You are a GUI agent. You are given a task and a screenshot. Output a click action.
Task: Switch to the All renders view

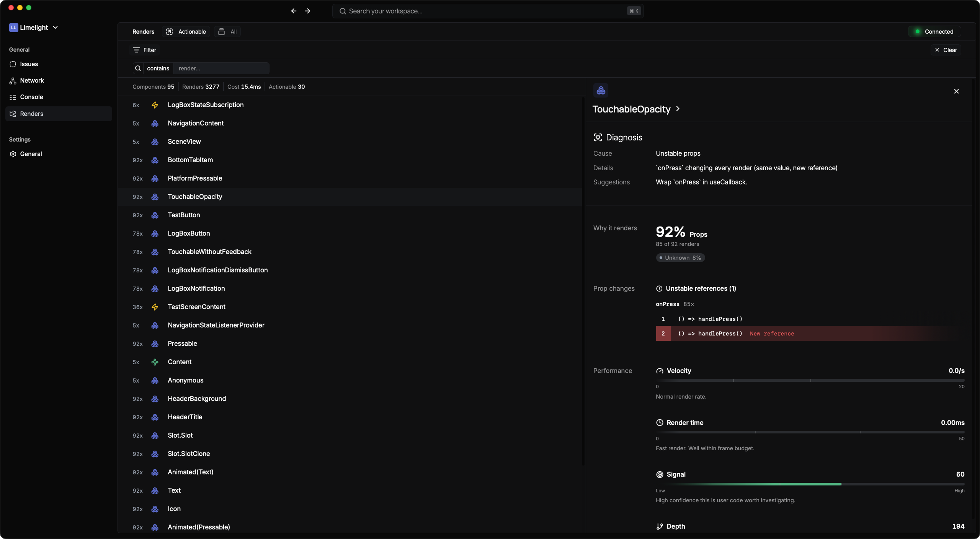pos(227,32)
